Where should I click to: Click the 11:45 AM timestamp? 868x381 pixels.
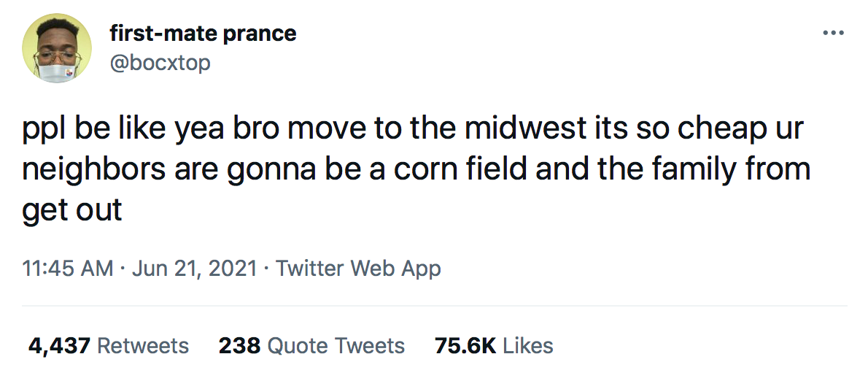point(68,268)
